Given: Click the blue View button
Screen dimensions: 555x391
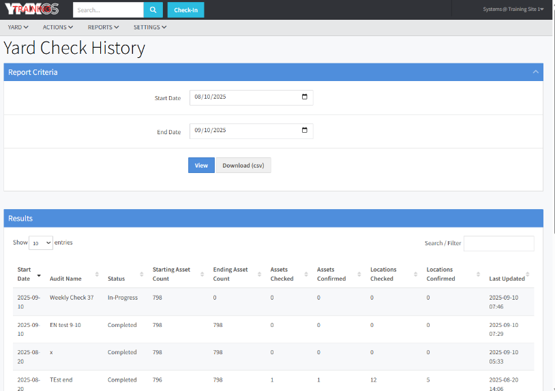Looking at the screenshot, I should pos(201,165).
